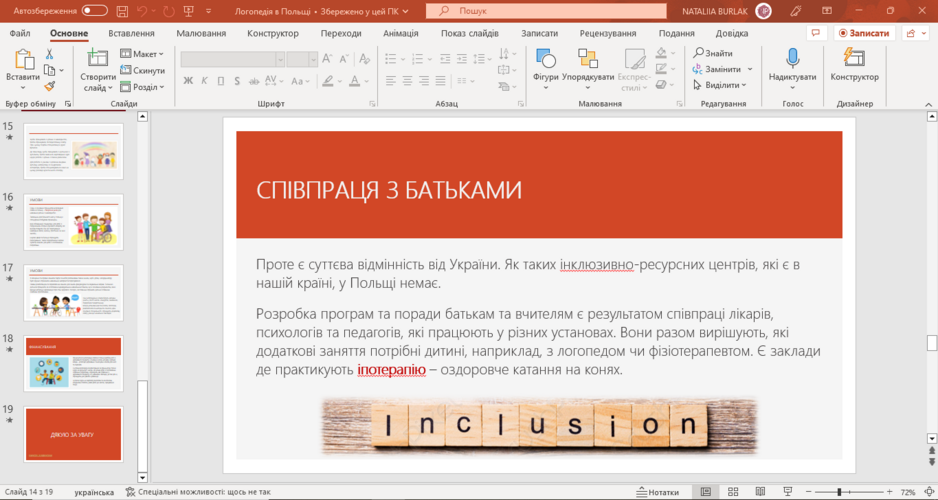Toggle italic К formatting
The image size is (938, 500).
204,81
